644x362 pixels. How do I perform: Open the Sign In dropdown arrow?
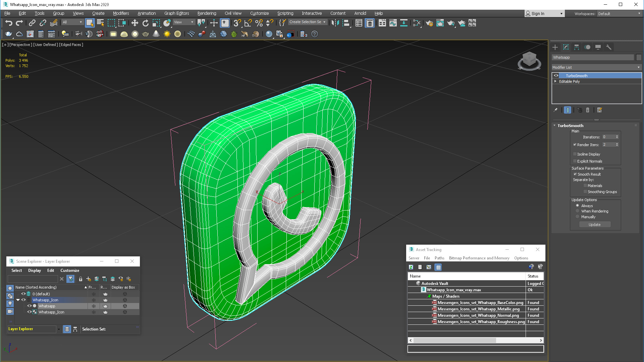(x=561, y=14)
